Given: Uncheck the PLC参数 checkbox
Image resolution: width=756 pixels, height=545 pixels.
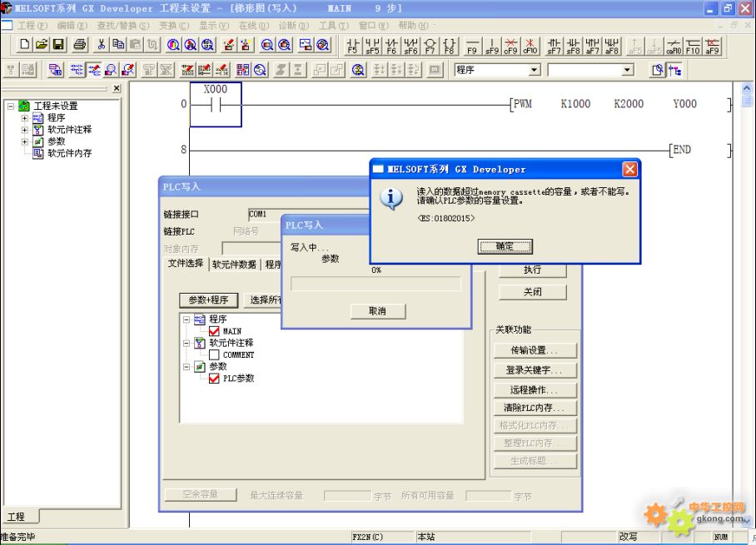Looking at the screenshot, I should point(214,379).
